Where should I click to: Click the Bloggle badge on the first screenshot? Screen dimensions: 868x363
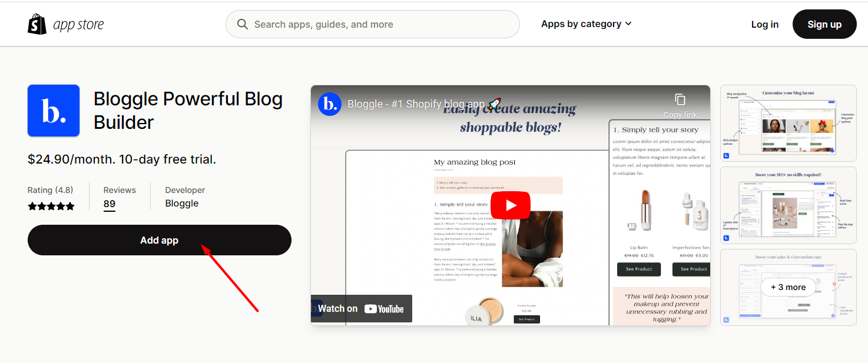(x=726, y=155)
